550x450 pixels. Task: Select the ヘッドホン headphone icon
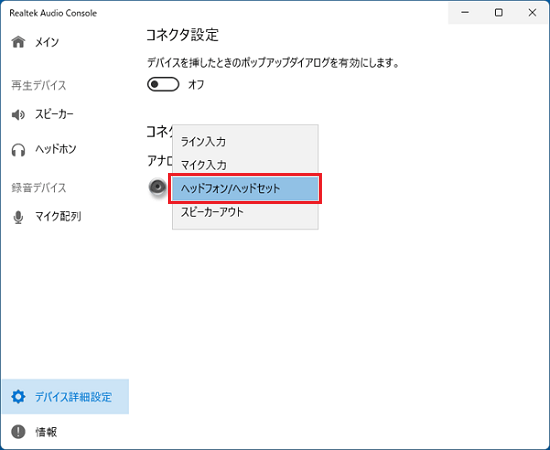(x=18, y=150)
